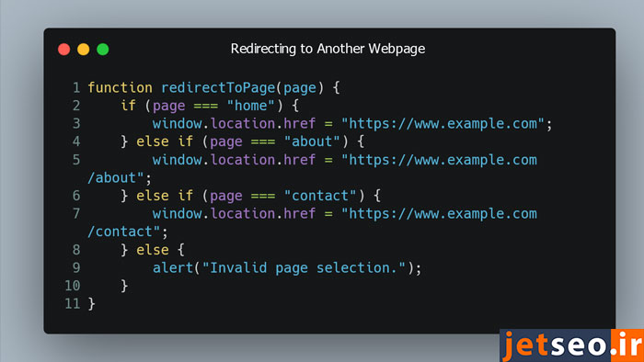Image resolution: width=644 pixels, height=362 pixels.
Task: Click line number 10 in the gutter
Action: [x=73, y=286]
